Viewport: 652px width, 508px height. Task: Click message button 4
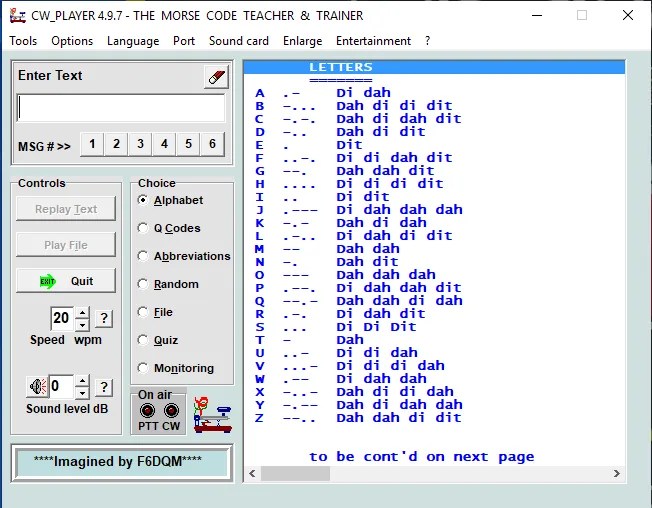[164, 144]
